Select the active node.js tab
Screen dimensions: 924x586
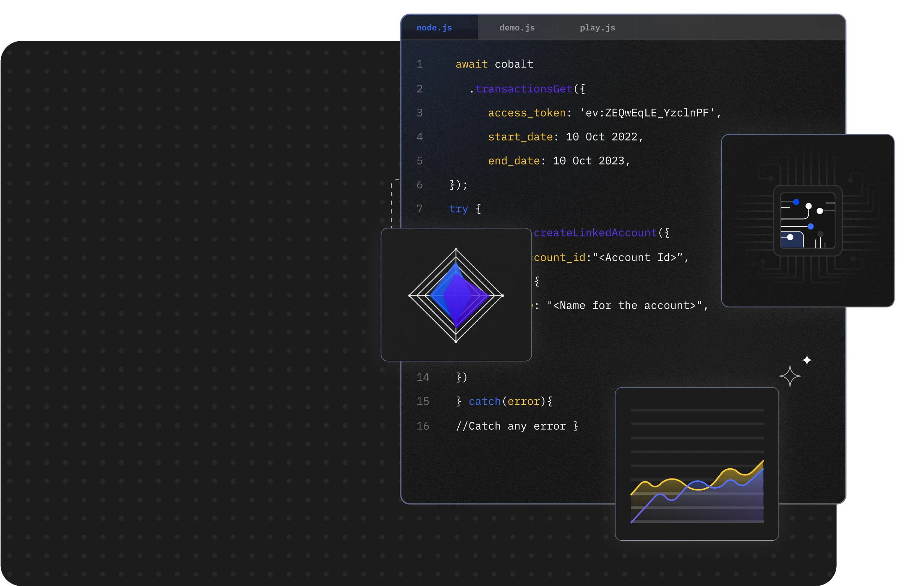tap(434, 27)
